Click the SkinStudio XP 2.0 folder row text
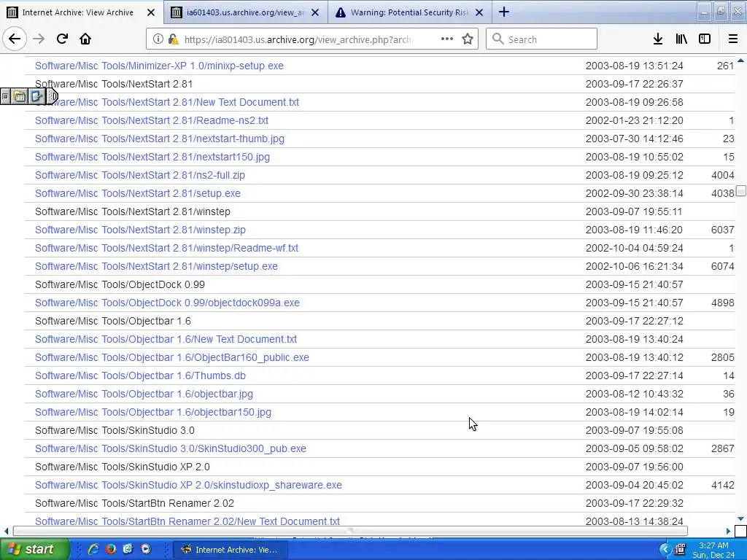This screenshot has width=747, height=560. tap(123, 467)
